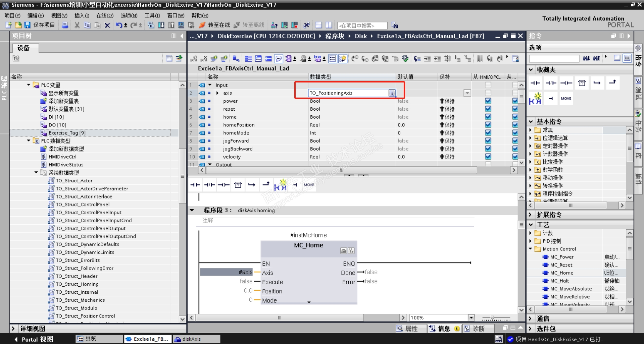
Task: Insert a normally closed contact from editor favorites
Action: coord(209,185)
